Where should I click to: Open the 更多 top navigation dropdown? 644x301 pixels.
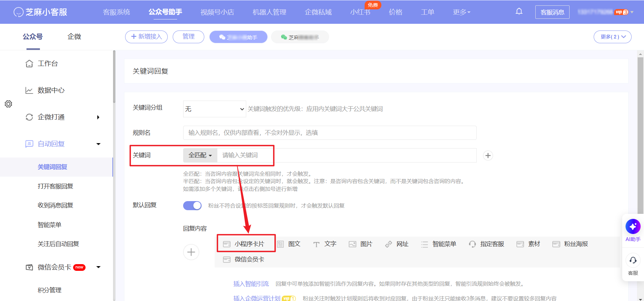coord(462,12)
